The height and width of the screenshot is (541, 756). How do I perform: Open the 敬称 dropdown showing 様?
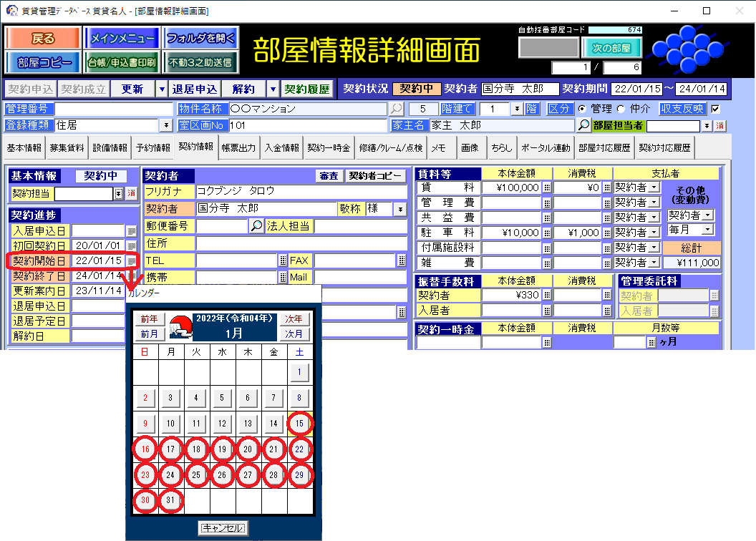point(399,209)
